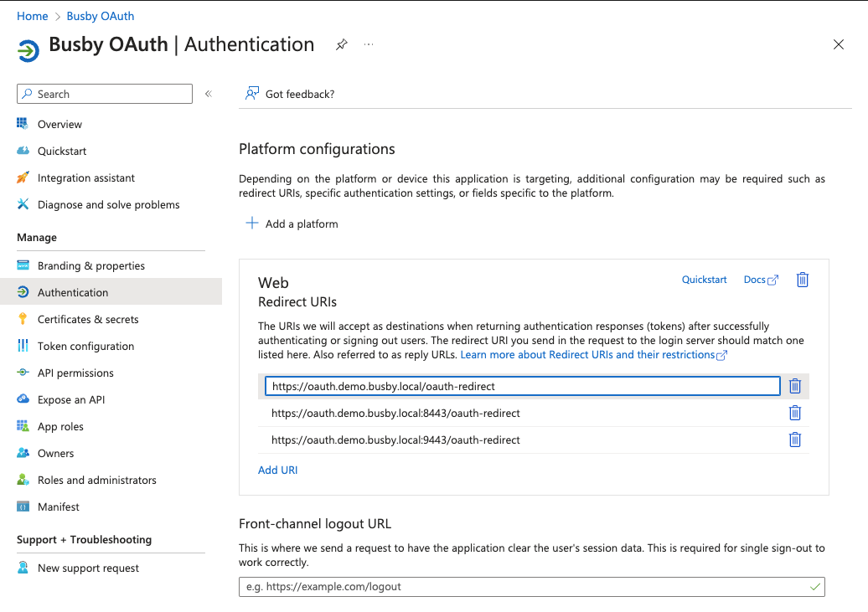Edit the oauth-redirect URI input without port
868x612 pixels.
click(x=523, y=386)
